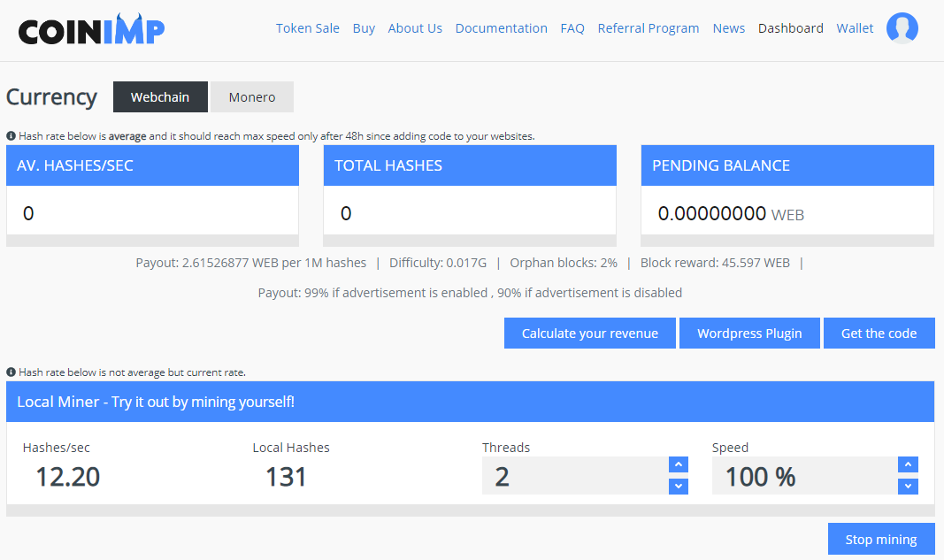Click the 0.00000000 WEB balance value
944x560 pixels.
[x=731, y=213]
